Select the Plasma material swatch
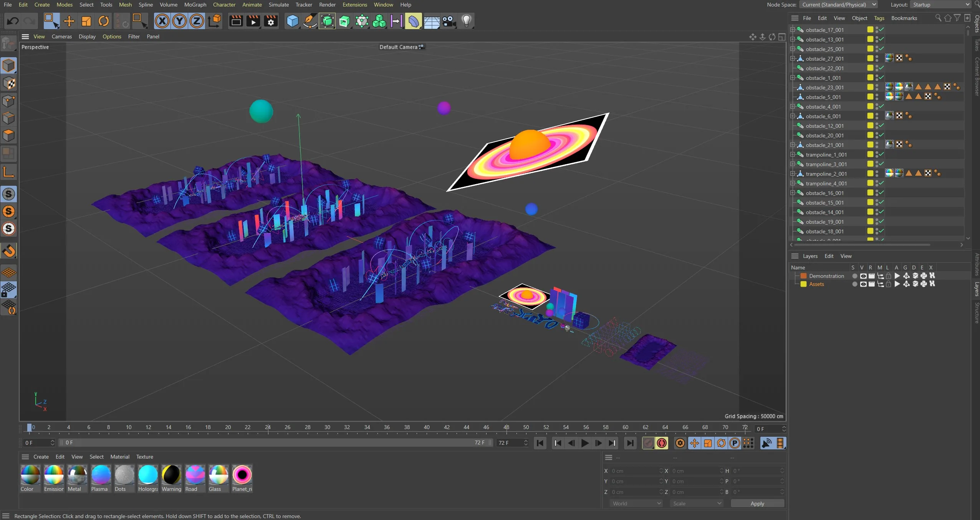Screen dimensions: 980x520 pyautogui.click(x=101, y=475)
